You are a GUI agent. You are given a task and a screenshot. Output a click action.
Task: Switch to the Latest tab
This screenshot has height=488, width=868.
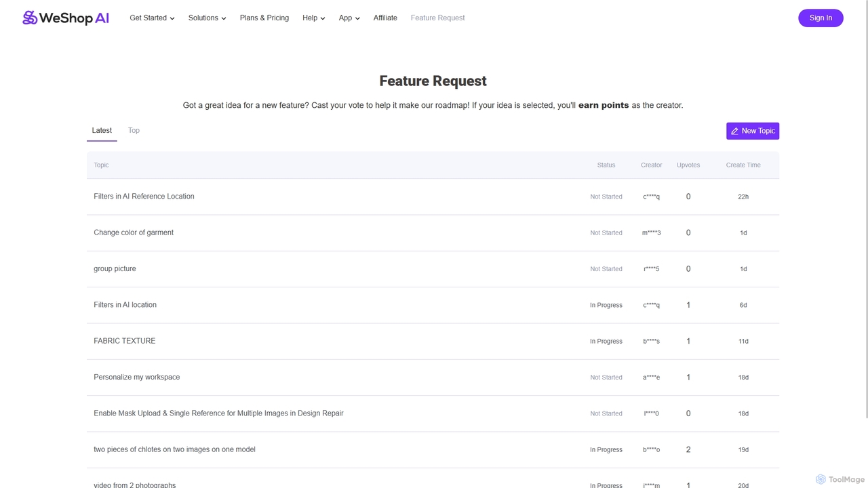[x=102, y=130]
